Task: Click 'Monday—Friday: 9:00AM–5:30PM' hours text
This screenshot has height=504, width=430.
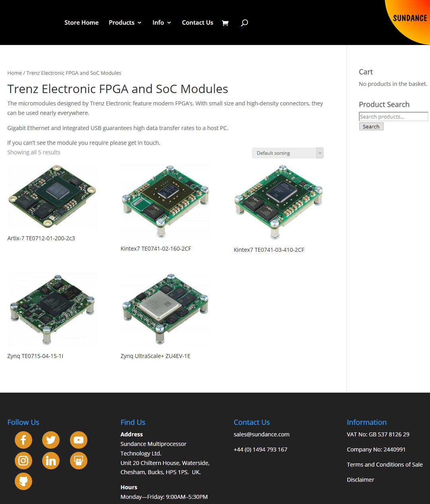Action: 164,497
